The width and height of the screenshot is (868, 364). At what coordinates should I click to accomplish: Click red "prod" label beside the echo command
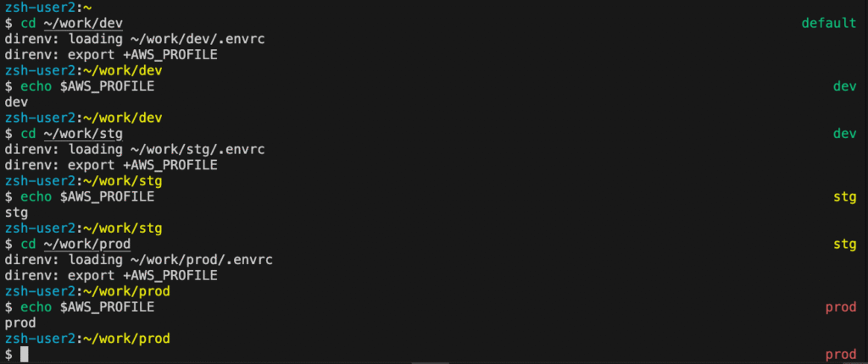point(840,306)
